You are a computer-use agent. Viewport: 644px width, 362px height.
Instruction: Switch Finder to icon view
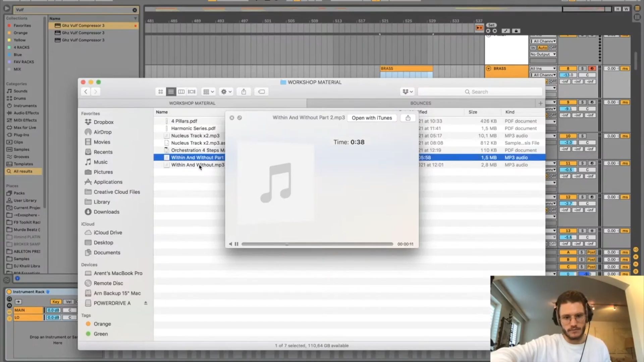[161, 92]
